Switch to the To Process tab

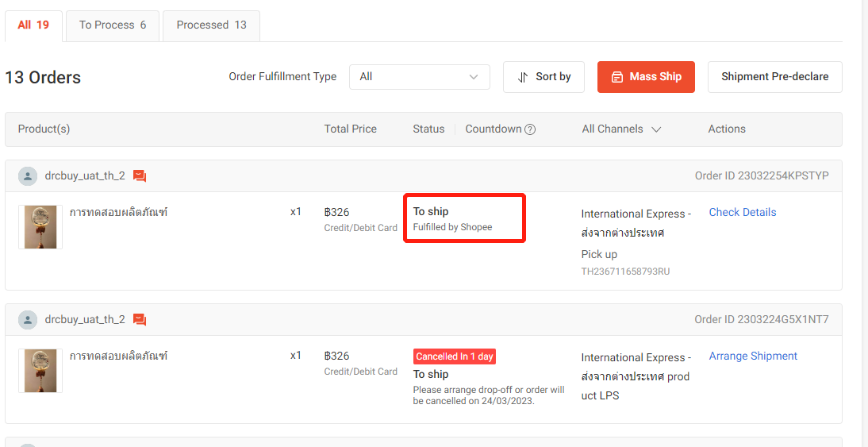click(113, 25)
